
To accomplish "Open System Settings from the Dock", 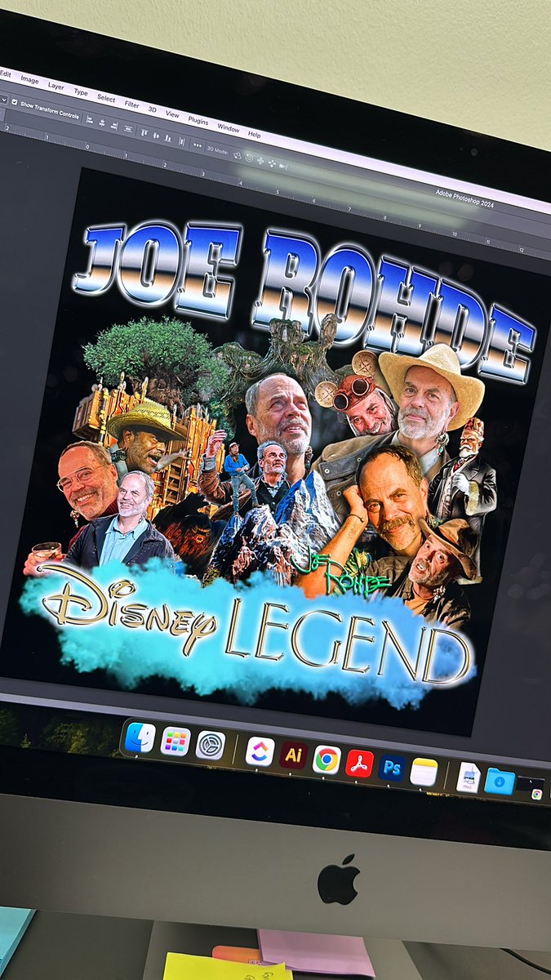I will tap(211, 746).
